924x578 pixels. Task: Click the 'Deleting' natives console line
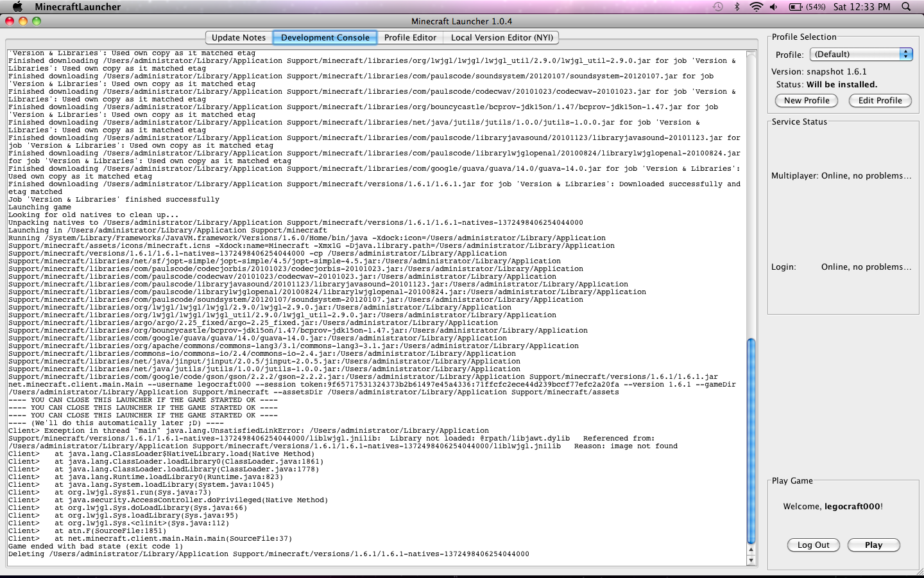pyautogui.click(x=269, y=554)
